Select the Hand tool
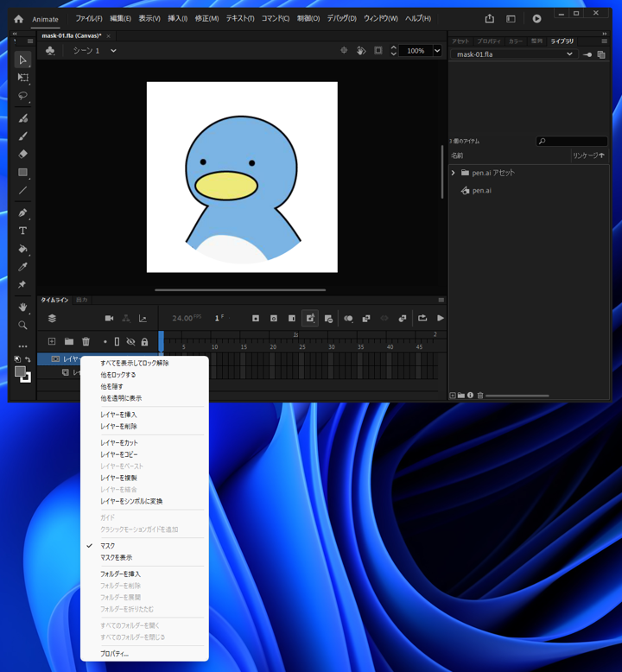The width and height of the screenshot is (622, 672). (22, 307)
